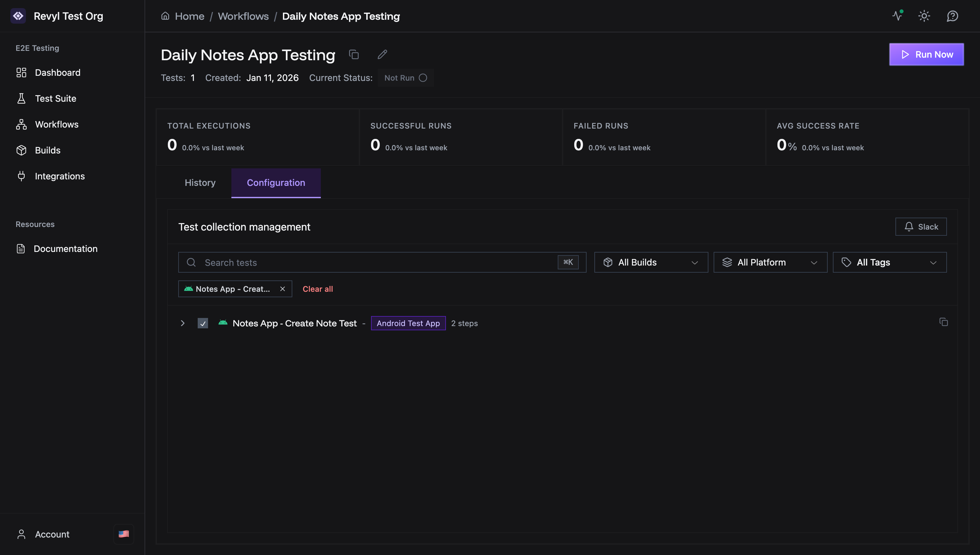Open the activity feed in the top bar
The image size is (980, 555).
(x=897, y=16)
